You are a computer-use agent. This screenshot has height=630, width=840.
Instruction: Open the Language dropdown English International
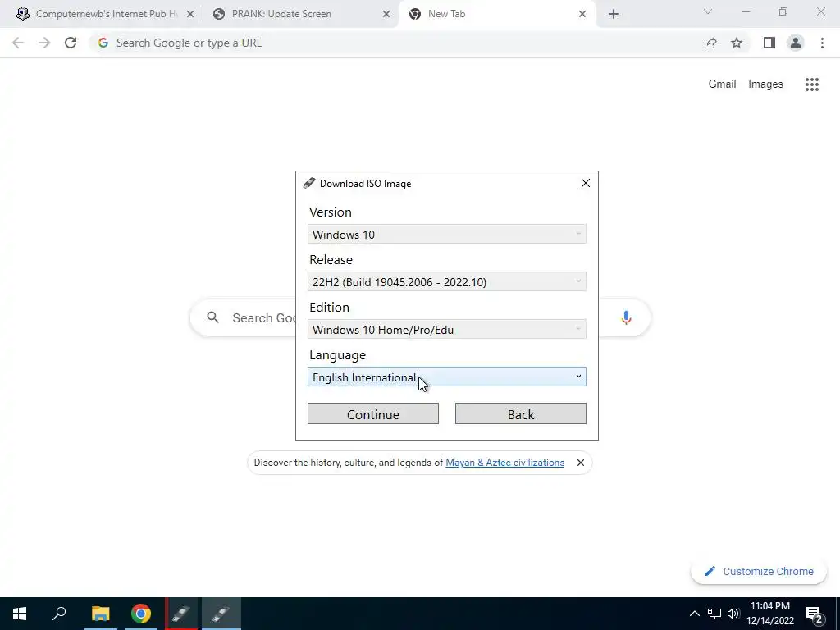tap(447, 377)
